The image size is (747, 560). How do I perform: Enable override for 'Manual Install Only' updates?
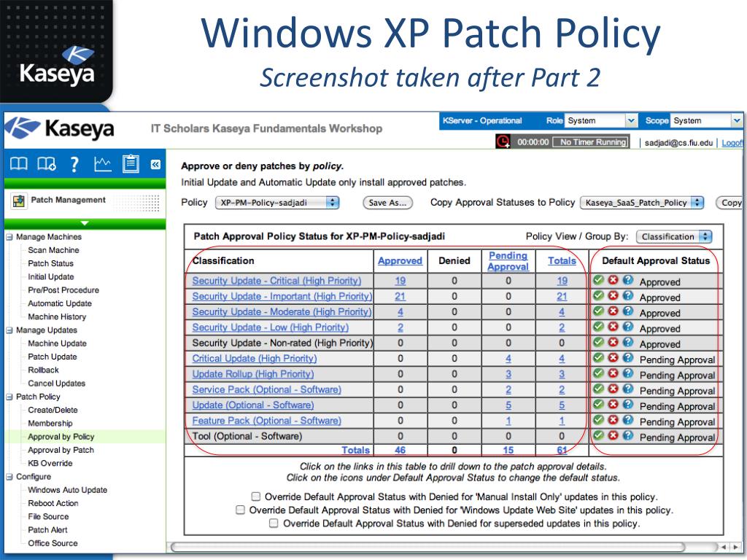(x=256, y=497)
